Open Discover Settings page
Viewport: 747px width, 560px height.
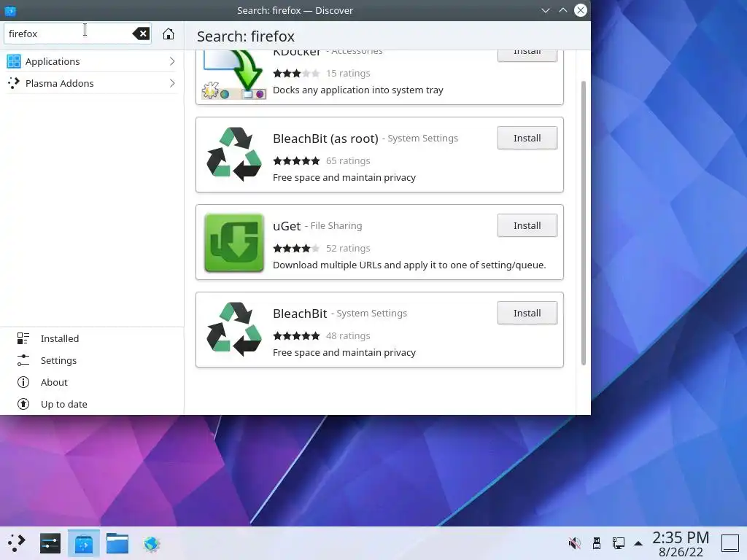[x=91, y=360]
